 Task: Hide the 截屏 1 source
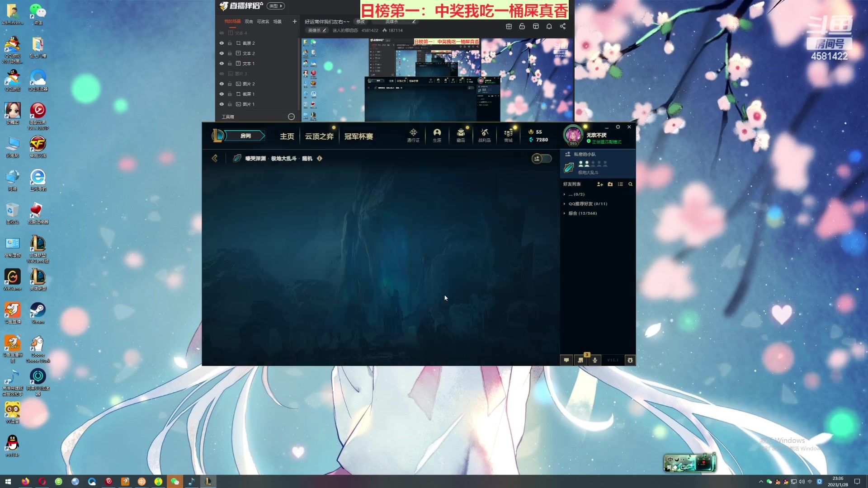point(222,94)
